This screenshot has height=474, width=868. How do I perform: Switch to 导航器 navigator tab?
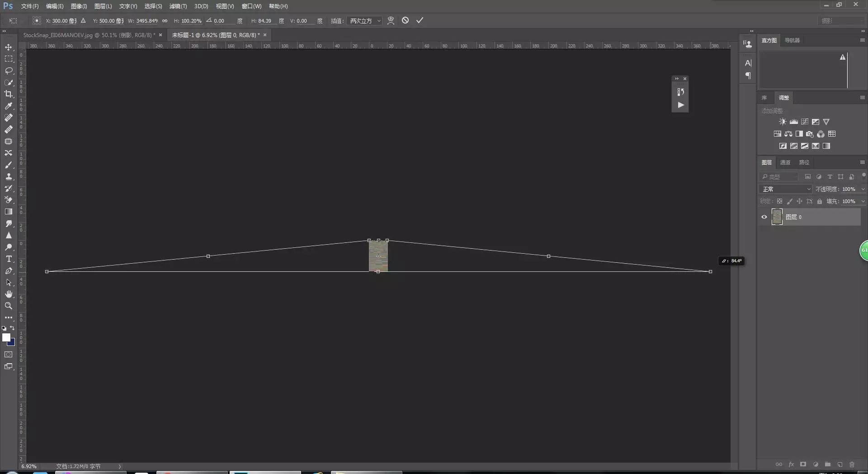tap(792, 40)
